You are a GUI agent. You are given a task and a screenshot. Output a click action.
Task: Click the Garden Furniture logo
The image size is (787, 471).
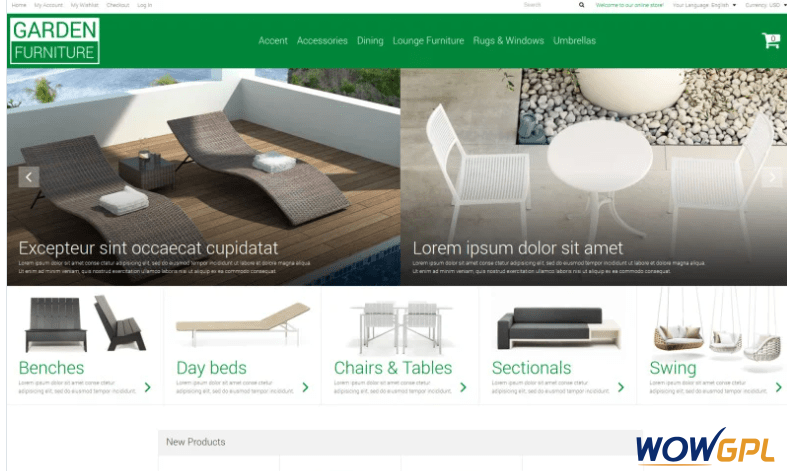(x=55, y=41)
